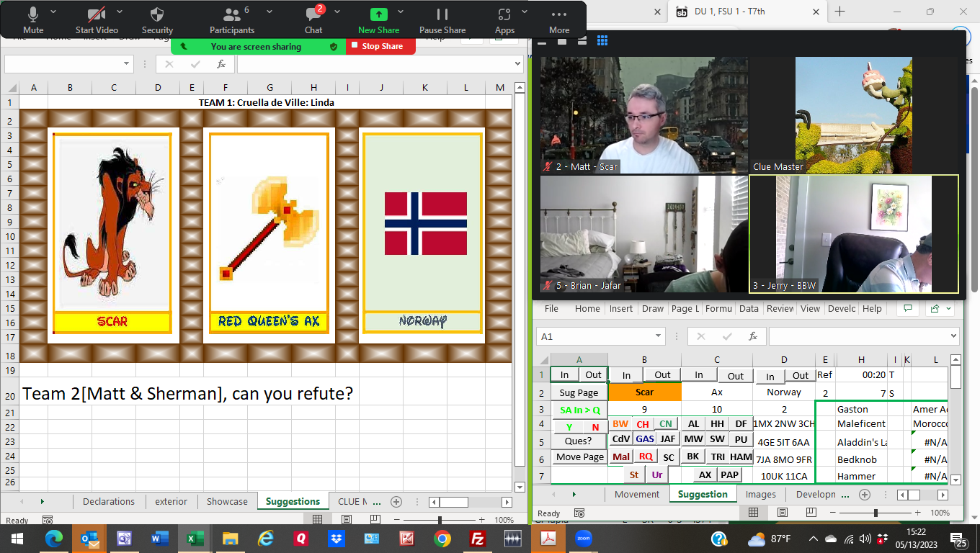Click Move Page button
Image resolution: width=980 pixels, height=553 pixels.
(579, 457)
